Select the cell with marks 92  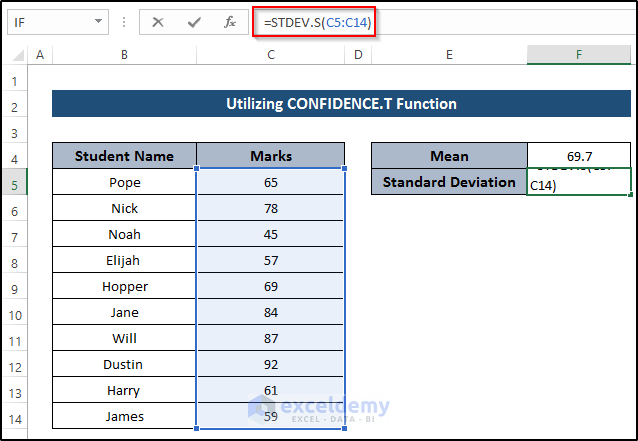point(271,364)
